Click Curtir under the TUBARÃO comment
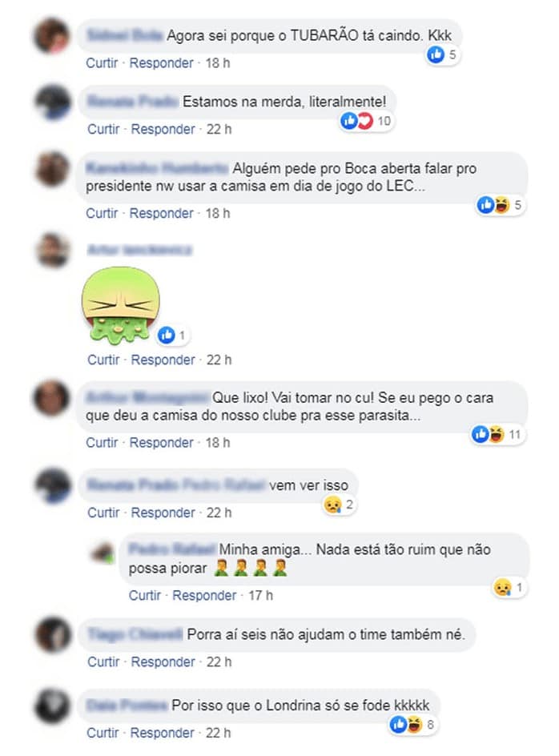 tap(102, 63)
